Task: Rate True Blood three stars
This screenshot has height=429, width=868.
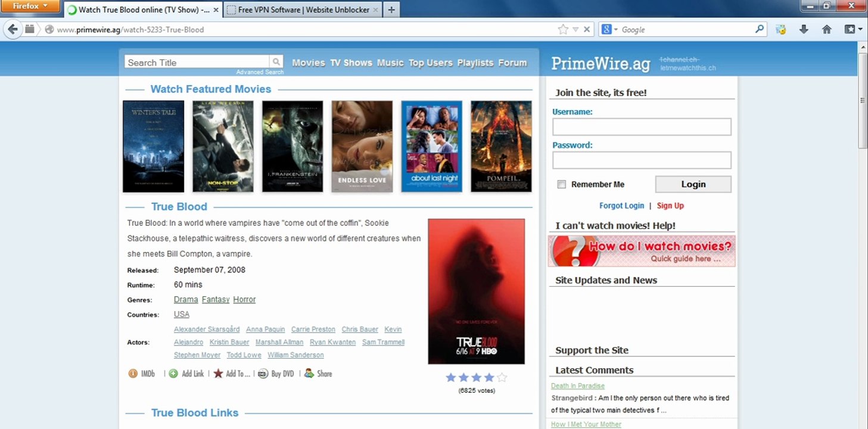Action: (x=477, y=377)
